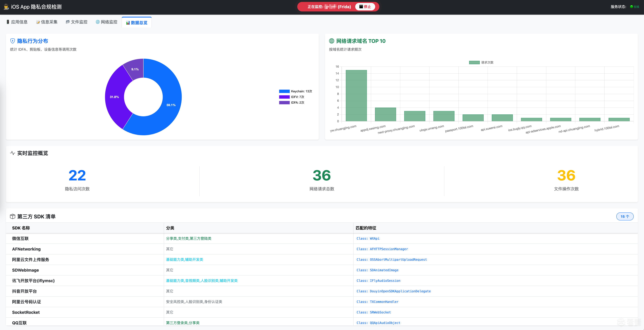Click the box icon beside 第三方 SDK 清单
The width and height of the screenshot is (644, 330).
[12, 216]
